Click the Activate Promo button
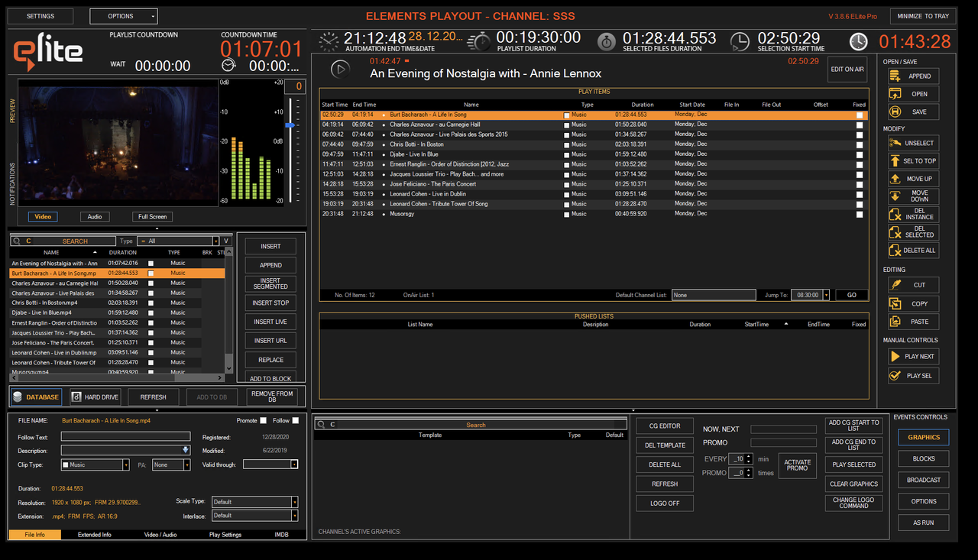 797,465
